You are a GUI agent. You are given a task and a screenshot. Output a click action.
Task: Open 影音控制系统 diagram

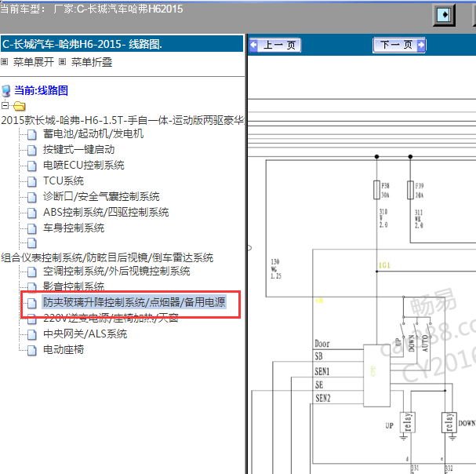click(74, 286)
